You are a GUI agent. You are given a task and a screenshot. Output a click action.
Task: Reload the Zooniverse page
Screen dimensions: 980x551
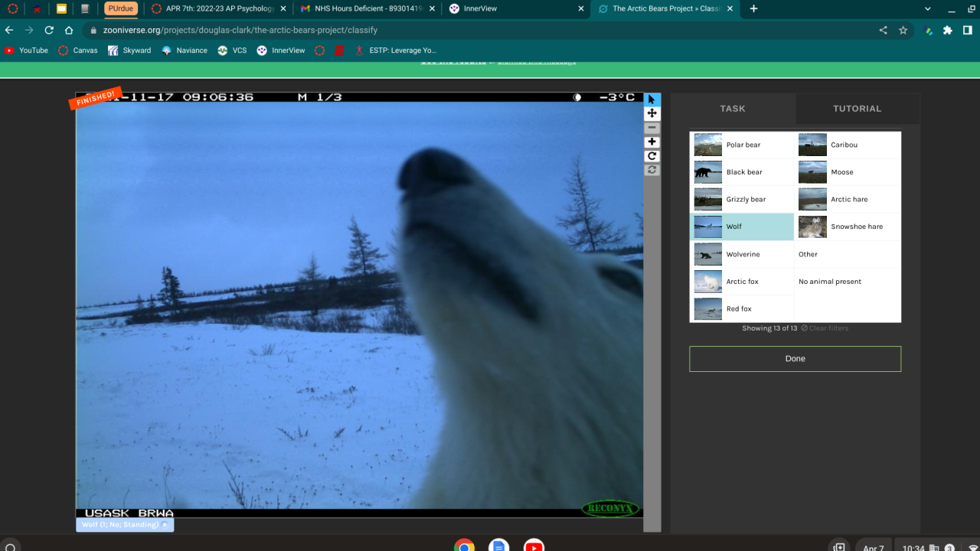tap(49, 31)
